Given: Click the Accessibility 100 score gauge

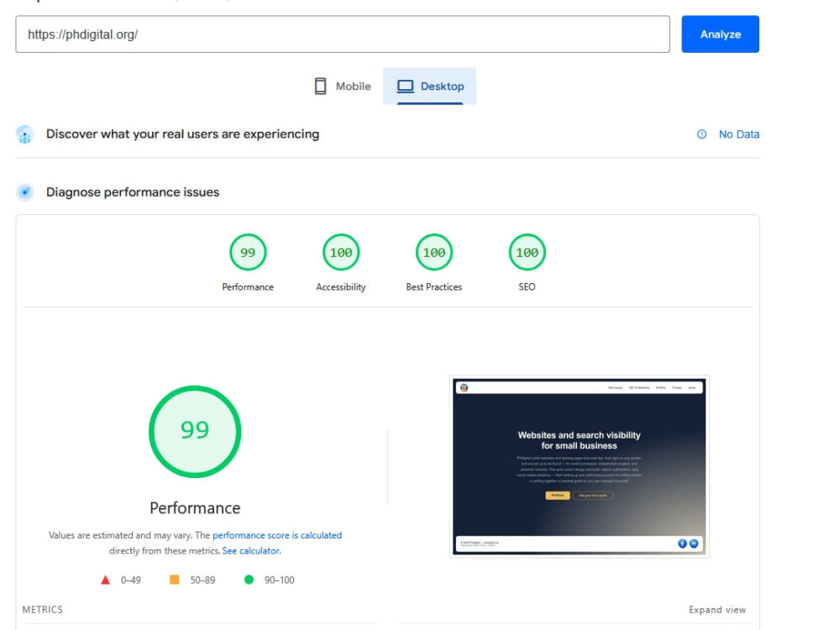Looking at the screenshot, I should (341, 252).
